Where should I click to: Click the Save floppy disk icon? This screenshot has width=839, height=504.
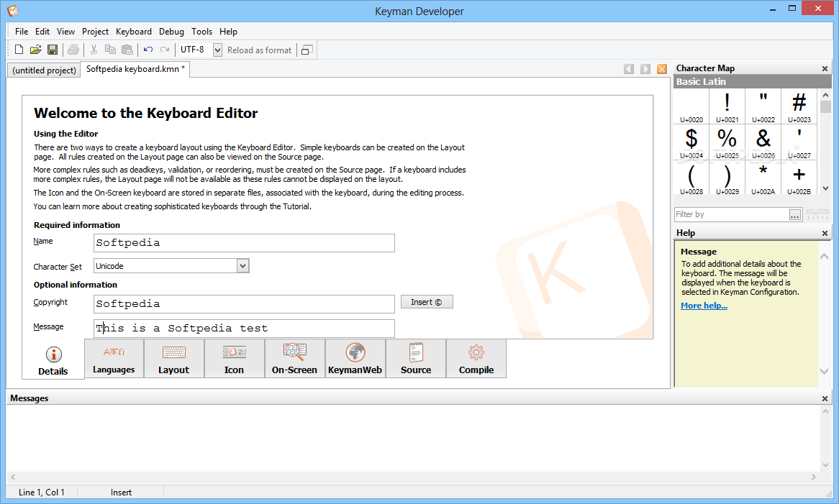pos(53,50)
